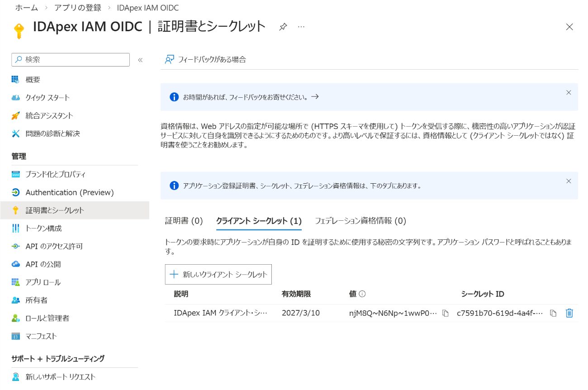Viewport: 588px width, 390px height.
Task: Click the ロールと管理者 icon
Action: pyautogui.click(x=16, y=318)
